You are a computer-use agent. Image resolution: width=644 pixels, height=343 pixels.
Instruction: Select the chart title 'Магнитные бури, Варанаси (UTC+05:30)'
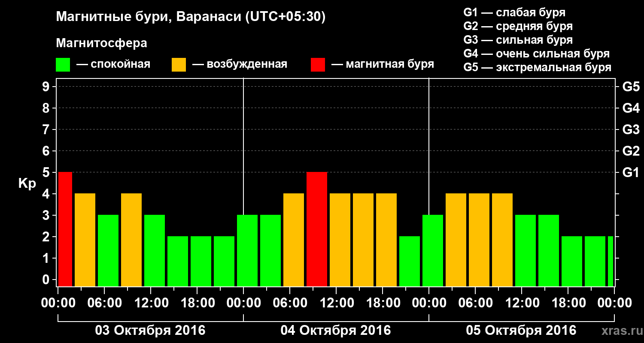coord(191,17)
